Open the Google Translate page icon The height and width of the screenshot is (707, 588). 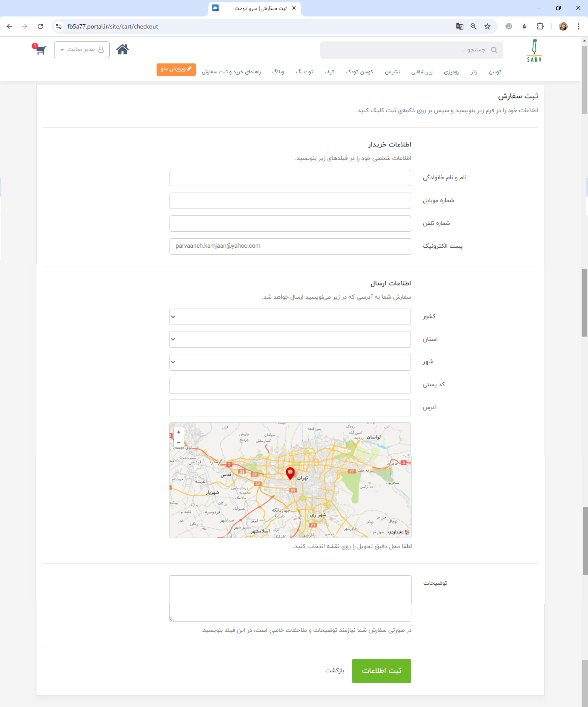[x=459, y=26]
